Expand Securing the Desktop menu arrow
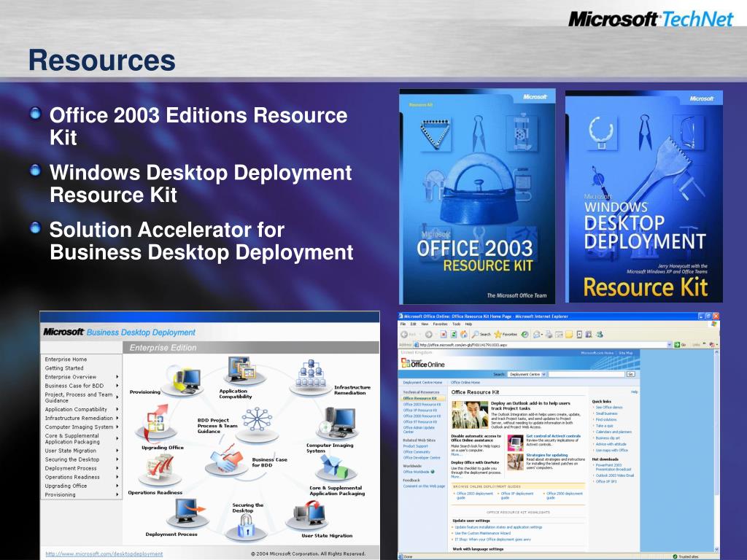747x560 pixels. coord(117,459)
